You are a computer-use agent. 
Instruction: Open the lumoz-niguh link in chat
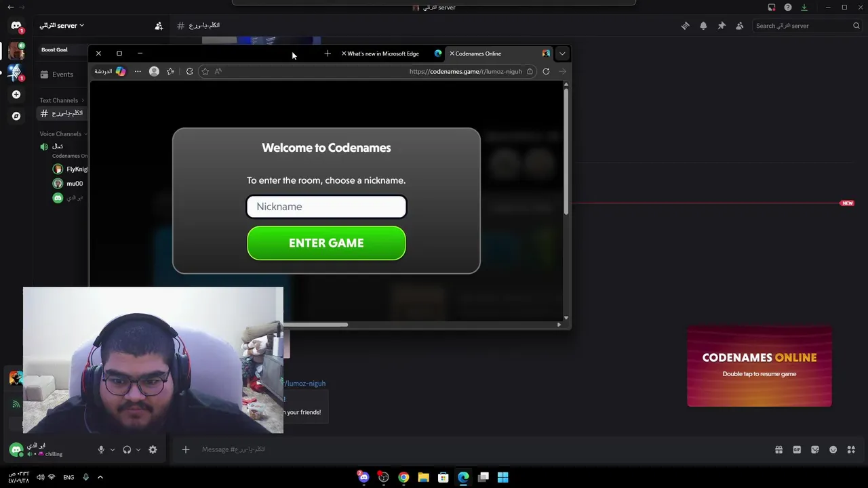(x=304, y=384)
